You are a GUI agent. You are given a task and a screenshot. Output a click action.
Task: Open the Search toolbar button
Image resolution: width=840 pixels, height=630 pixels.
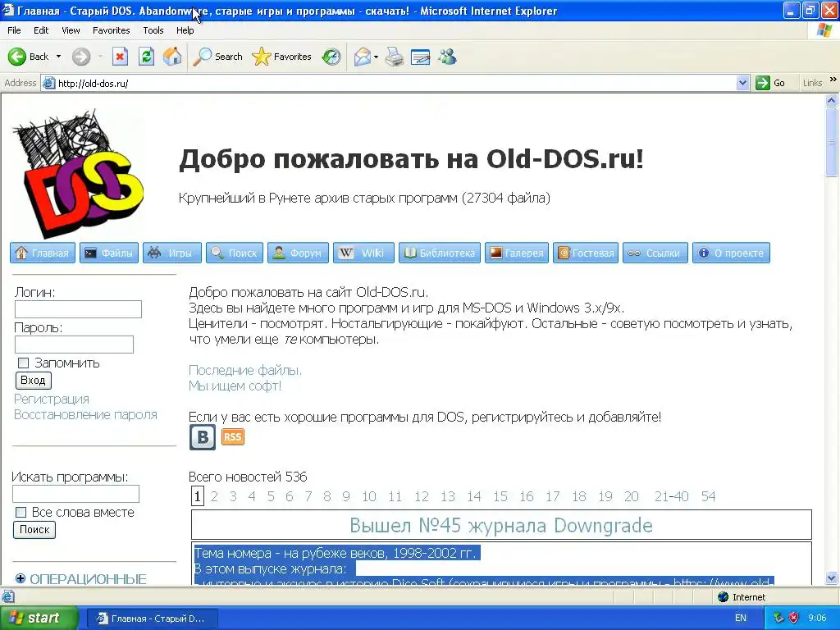pyautogui.click(x=218, y=57)
